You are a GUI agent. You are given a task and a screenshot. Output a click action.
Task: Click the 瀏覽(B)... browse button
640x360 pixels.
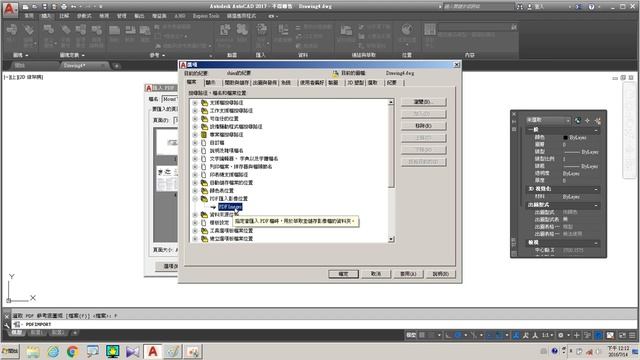[423, 102]
